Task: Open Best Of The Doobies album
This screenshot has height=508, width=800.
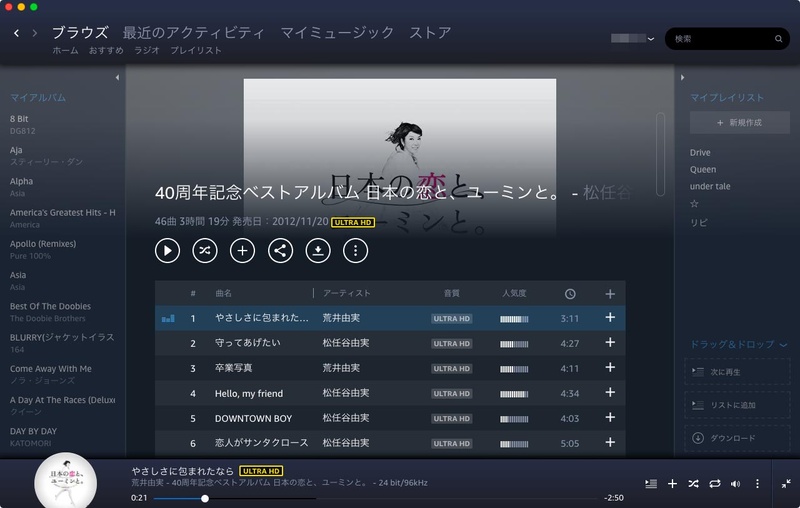Action: pyautogui.click(x=51, y=306)
